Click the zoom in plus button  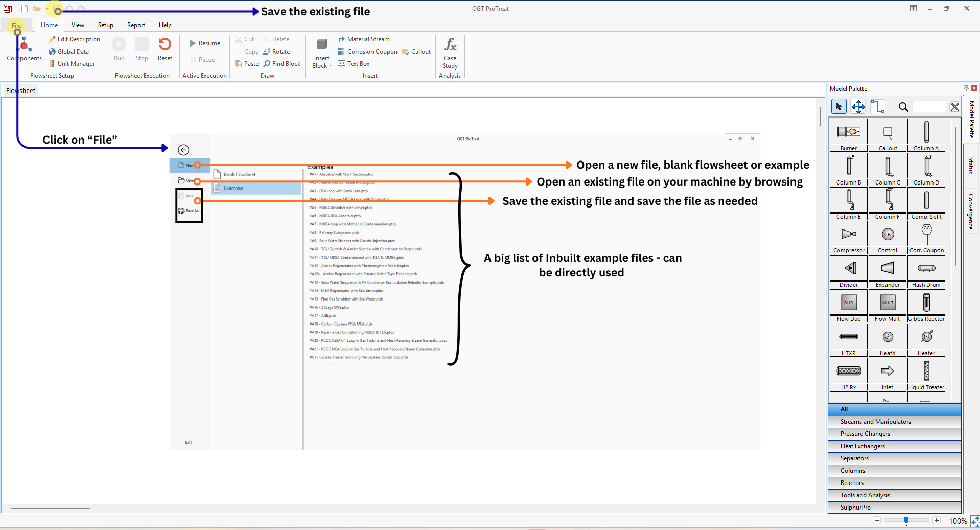pos(936,520)
